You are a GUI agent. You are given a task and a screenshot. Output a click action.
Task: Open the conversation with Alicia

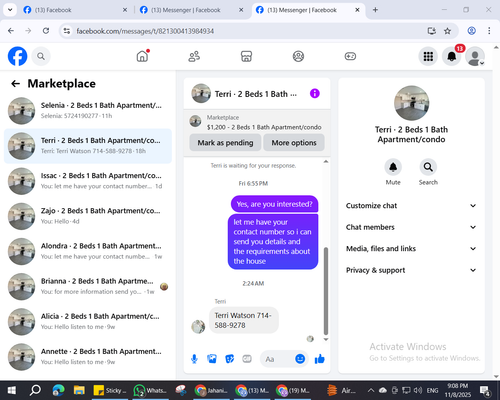pyautogui.click(x=88, y=322)
